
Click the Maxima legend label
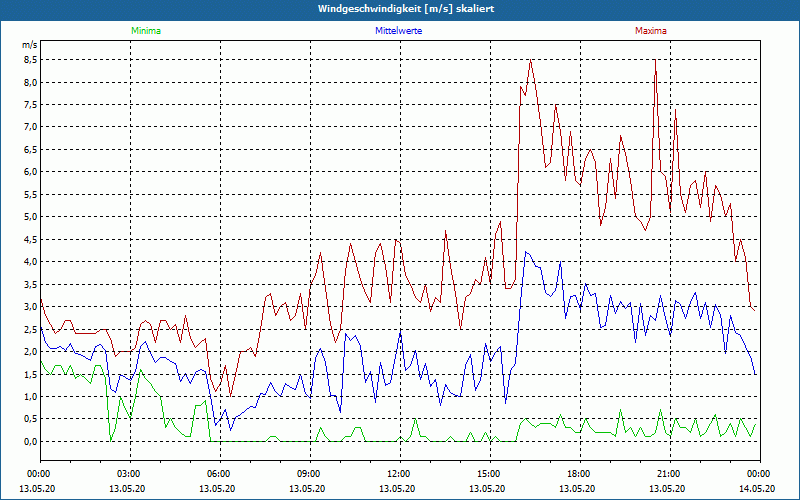coord(650,31)
